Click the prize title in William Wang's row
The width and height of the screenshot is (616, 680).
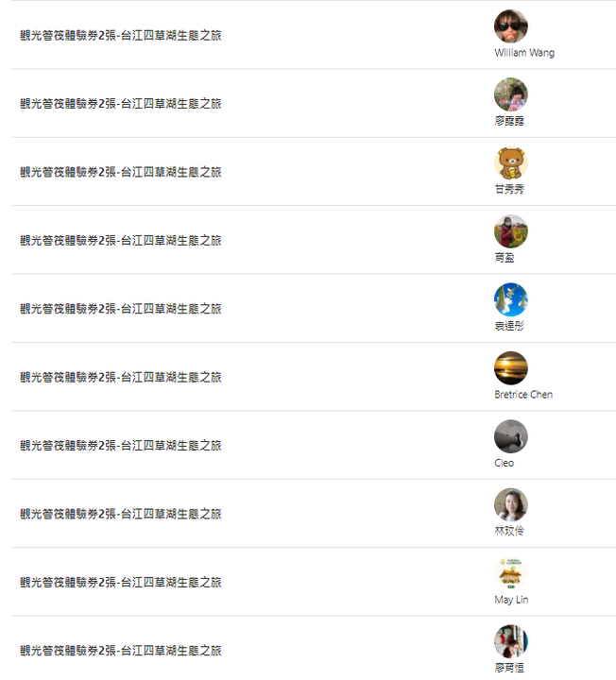121,36
